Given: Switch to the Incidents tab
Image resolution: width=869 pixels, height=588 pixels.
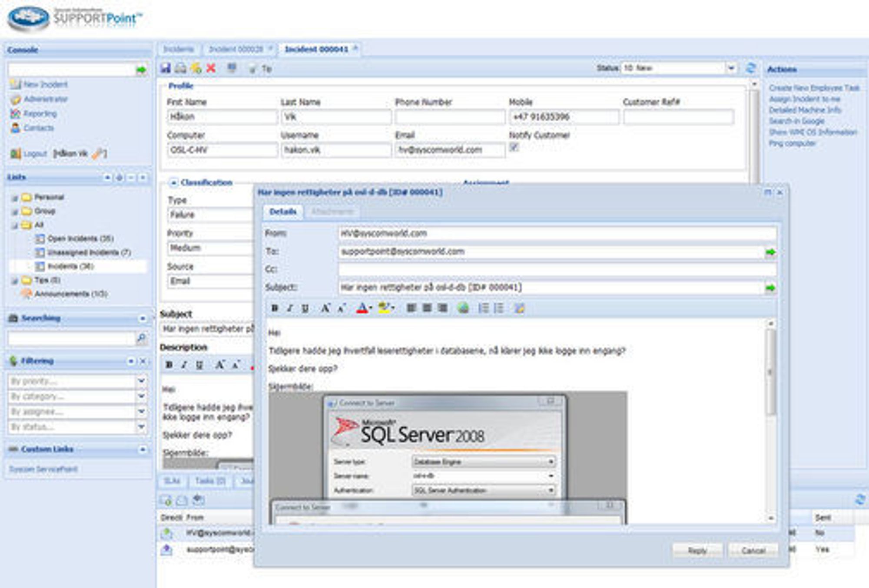Looking at the screenshot, I should [179, 49].
